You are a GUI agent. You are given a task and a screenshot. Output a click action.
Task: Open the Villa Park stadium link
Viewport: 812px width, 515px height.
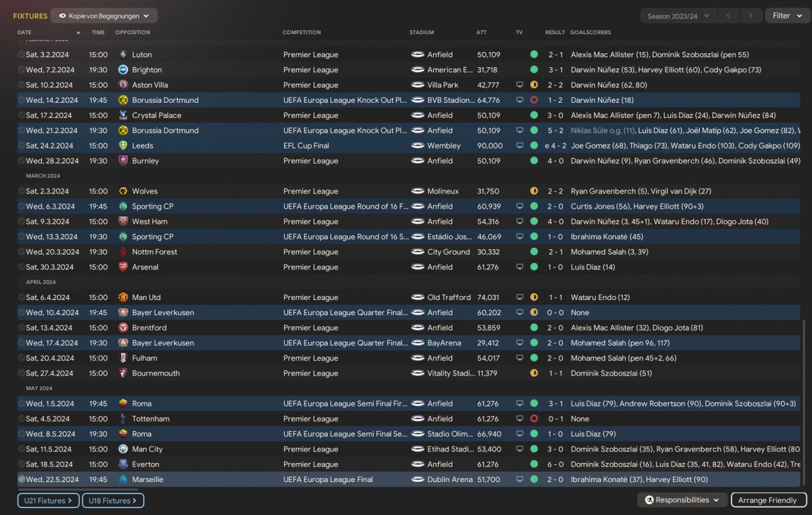click(443, 85)
